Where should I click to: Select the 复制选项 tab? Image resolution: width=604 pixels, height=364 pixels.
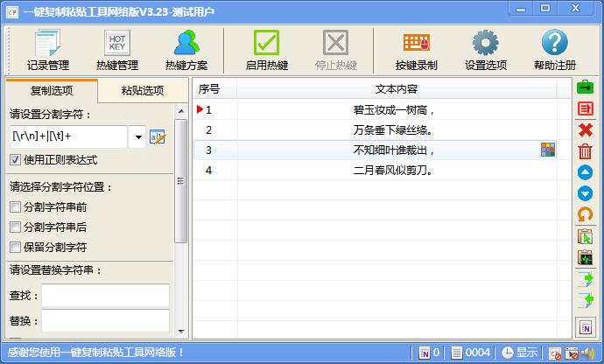[x=51, y=91]
